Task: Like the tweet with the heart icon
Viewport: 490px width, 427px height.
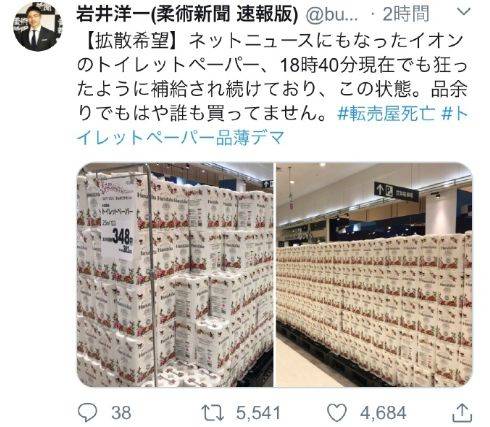Action: tap(337, 413)
